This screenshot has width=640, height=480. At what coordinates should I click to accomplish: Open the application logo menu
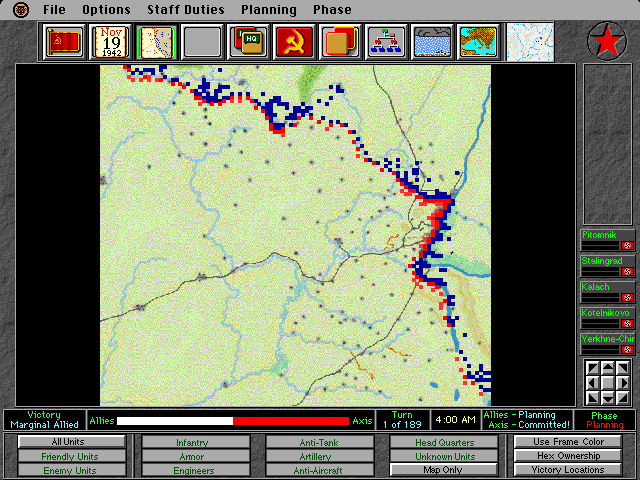tap(21, 9)
